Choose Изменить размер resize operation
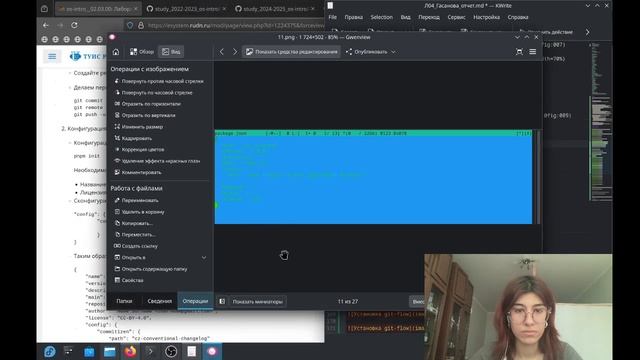This screenshot has height=360, width=640. click(x=138, y=127)
